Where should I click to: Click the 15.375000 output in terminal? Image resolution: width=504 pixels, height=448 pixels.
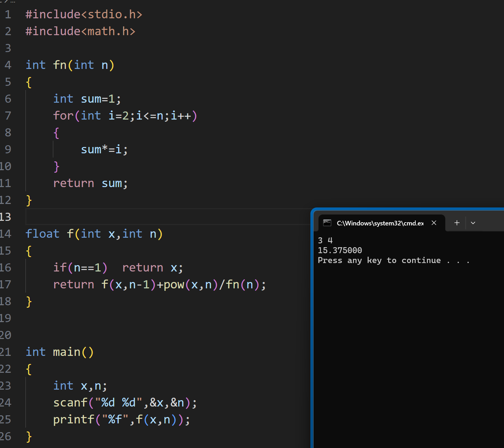[x=340, y=250]
